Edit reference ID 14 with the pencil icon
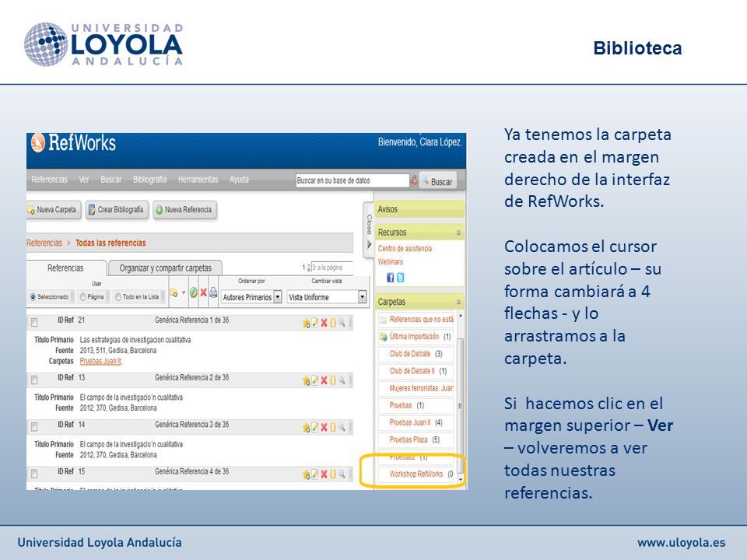The height and width of the screenshot is (560, 747). point(314,428)
